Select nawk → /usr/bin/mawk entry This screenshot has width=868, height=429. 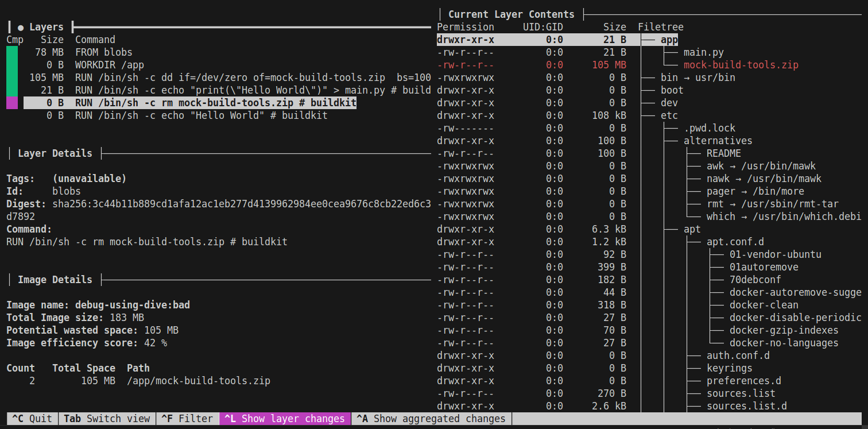(764, 179)
